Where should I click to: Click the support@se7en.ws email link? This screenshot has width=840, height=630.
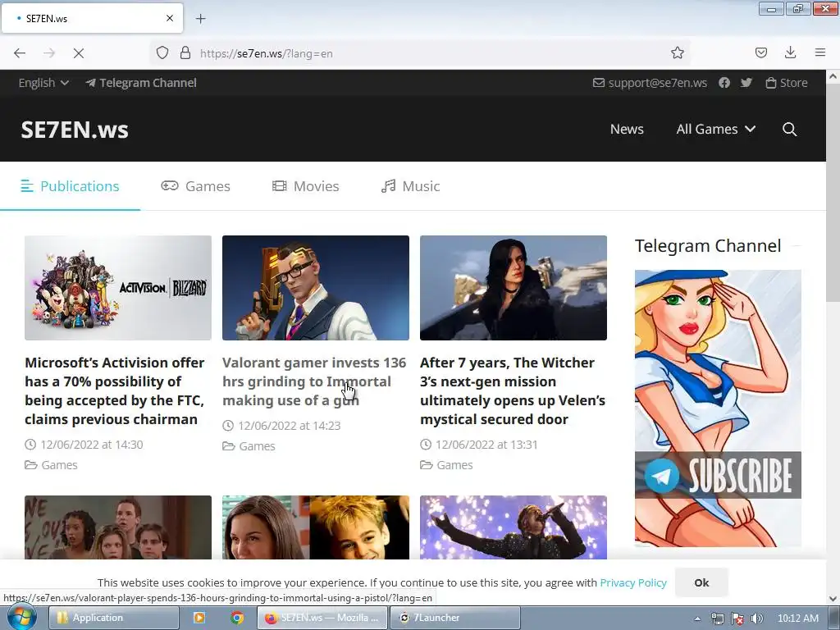[650, 83]
